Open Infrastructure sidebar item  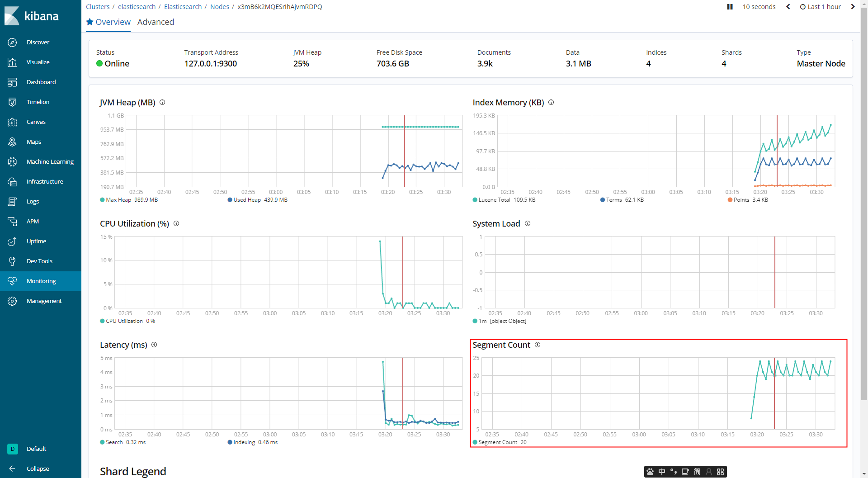[x=41, y=181]
